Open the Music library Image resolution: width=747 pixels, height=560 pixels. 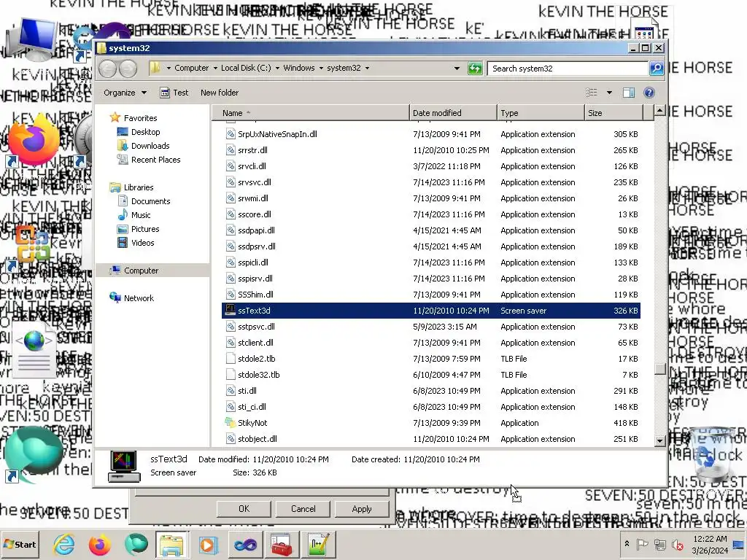[141, 215]
